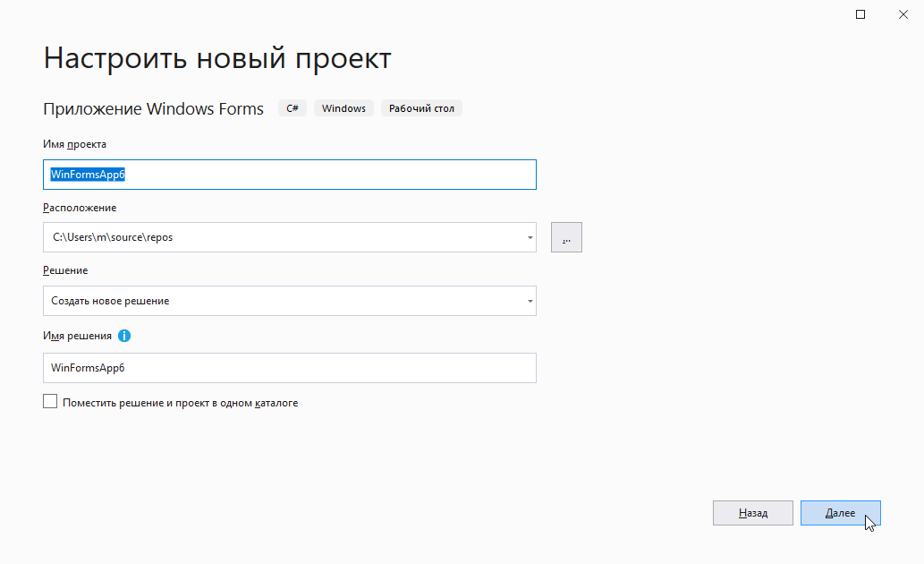Click the C# language tag
Image resolution: width=924 pixels, height=564 pixels.
pyautogui.click(x=292, y=108)
